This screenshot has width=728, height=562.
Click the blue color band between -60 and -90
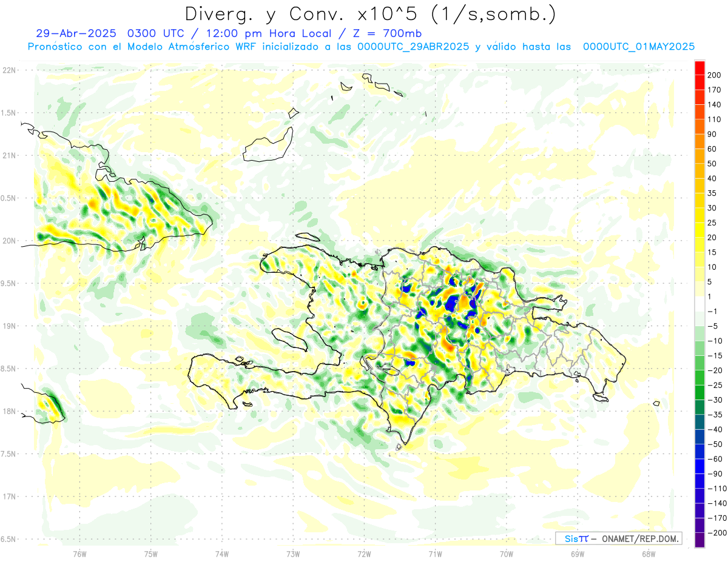click(x=699, y=466)
